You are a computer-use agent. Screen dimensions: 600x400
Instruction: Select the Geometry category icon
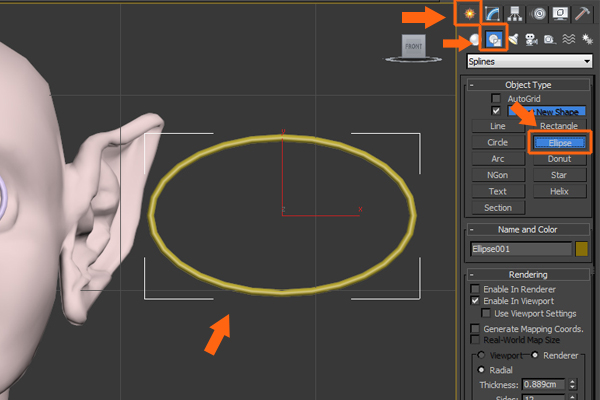click(474, 39)
